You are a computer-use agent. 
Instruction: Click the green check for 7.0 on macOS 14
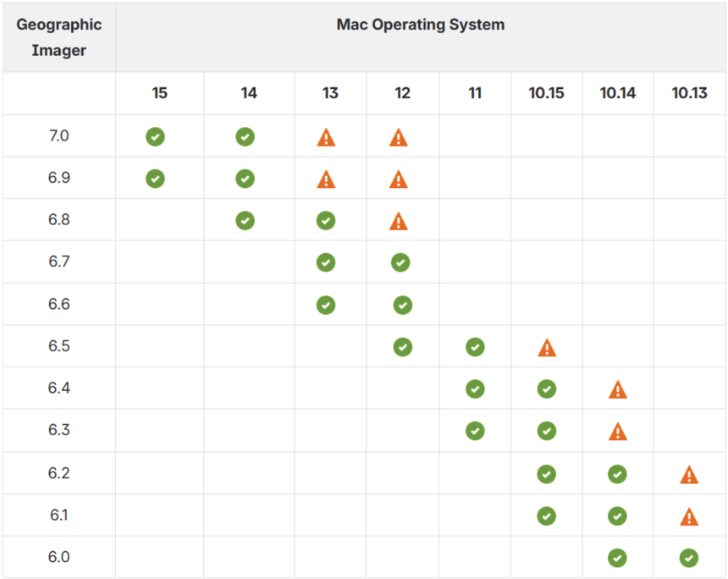(245, 136)
